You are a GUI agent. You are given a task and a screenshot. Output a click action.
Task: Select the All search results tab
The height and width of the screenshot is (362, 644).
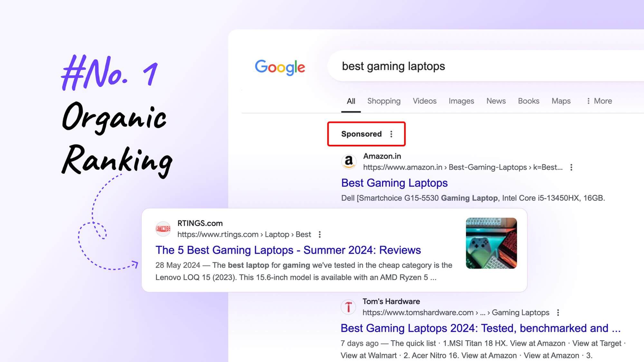[x=351, y=101]
